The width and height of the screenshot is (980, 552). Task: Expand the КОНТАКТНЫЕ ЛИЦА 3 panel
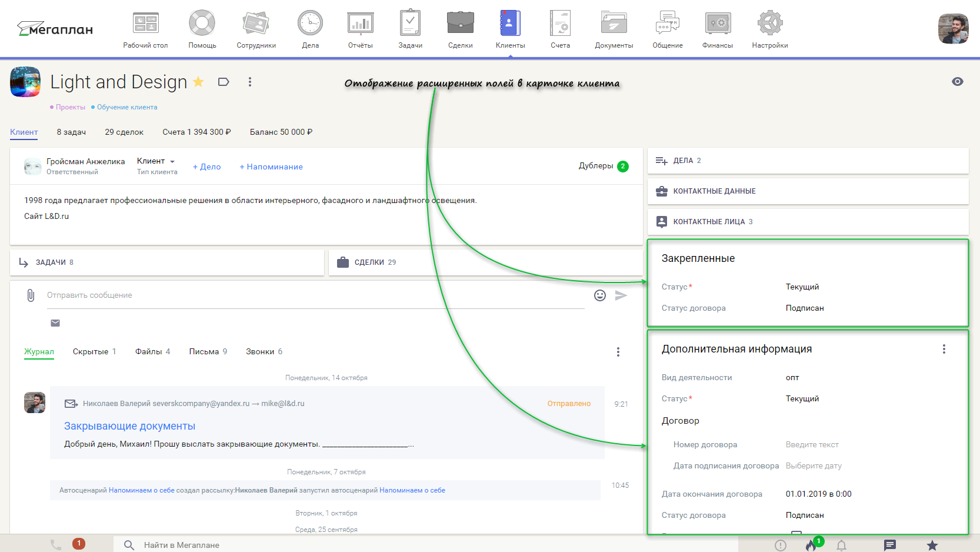[808, 222]
